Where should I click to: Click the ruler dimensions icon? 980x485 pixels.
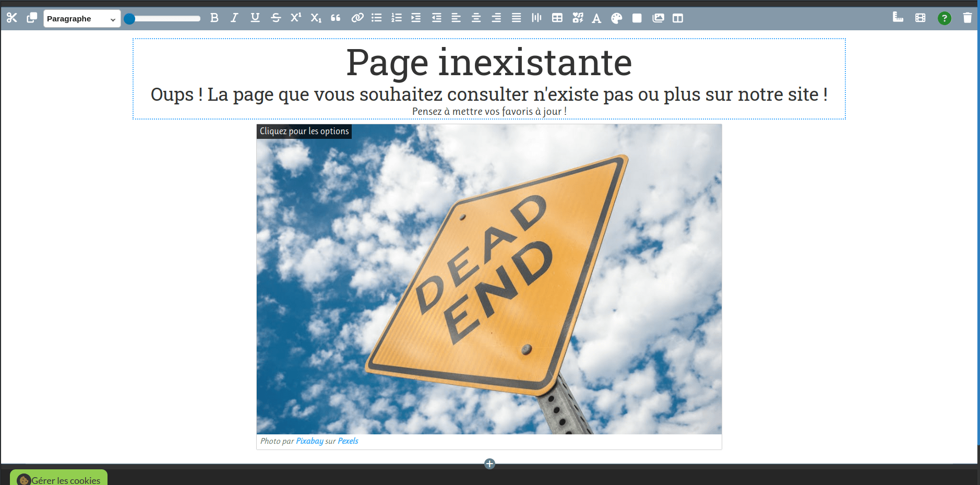898,18
